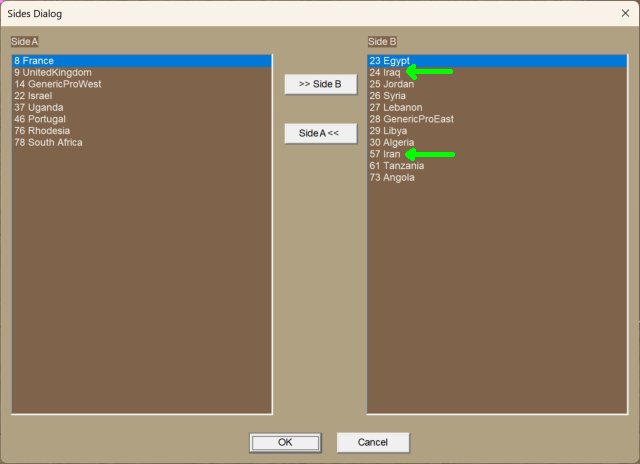
Task: Click the 'Side A <<' button
Action: click(320, 133)
